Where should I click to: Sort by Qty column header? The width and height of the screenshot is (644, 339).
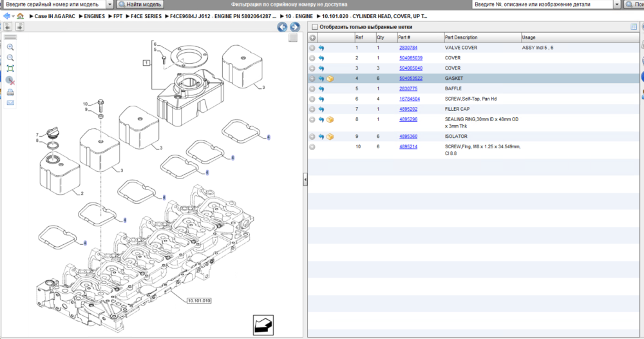(386, 37)
